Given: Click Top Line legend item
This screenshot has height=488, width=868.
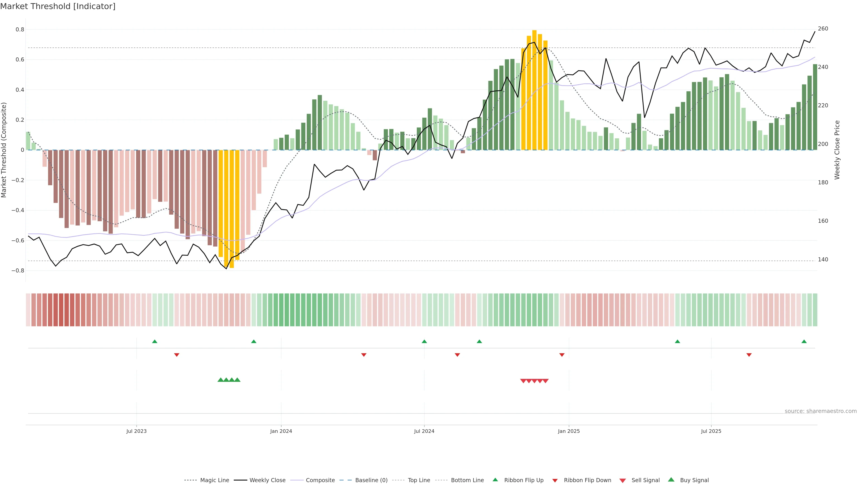Looking at the screenshot, I should pyautogui.click(x=419, y=480).
